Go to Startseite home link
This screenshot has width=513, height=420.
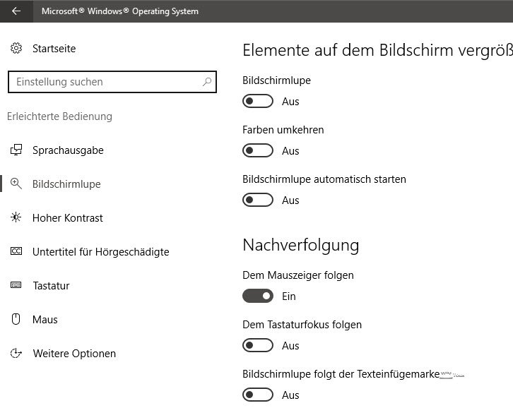pos(54,49)
